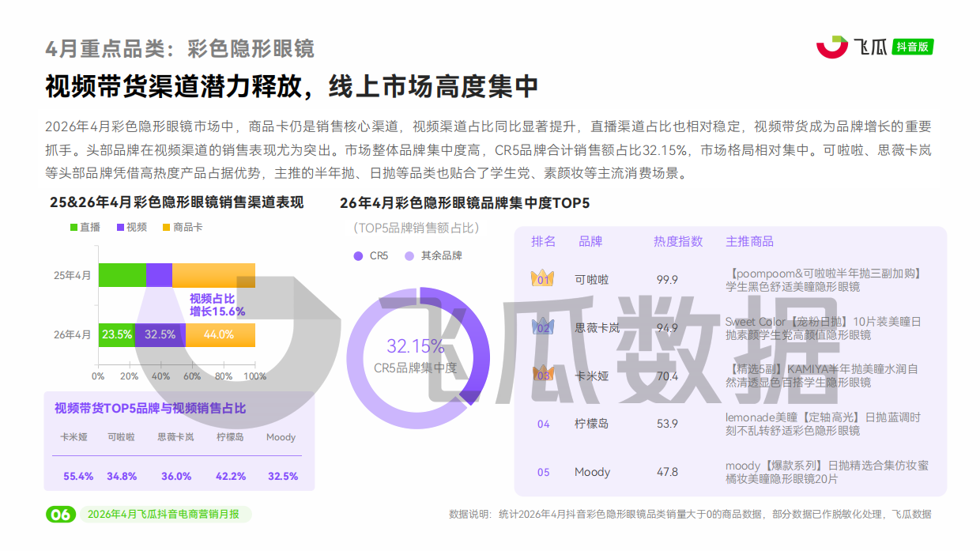This screenshot has width=980, height=551.
Task: Click the bronze crown rank 03 icon
Action: pos(543,375)
